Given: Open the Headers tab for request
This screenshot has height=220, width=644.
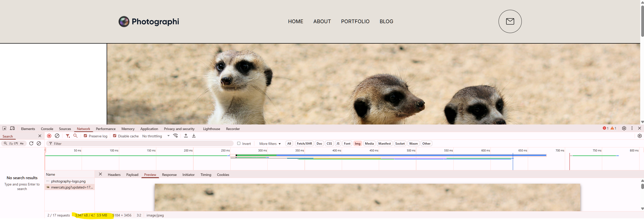Looking at the screenshot, I should [x=114, y=175].
